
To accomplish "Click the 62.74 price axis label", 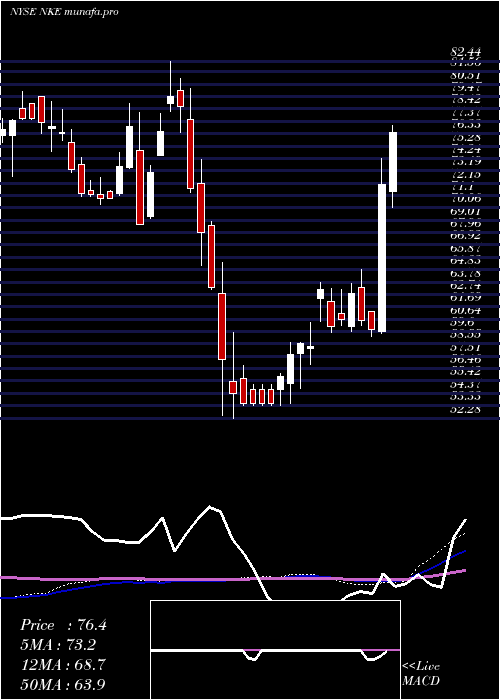I will [x=465, y=284].
